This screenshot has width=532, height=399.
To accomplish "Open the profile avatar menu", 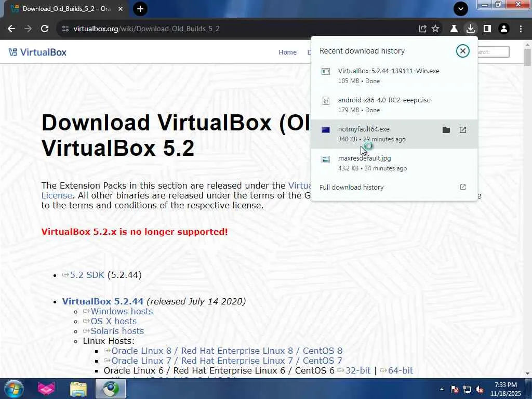I will 504,29.
